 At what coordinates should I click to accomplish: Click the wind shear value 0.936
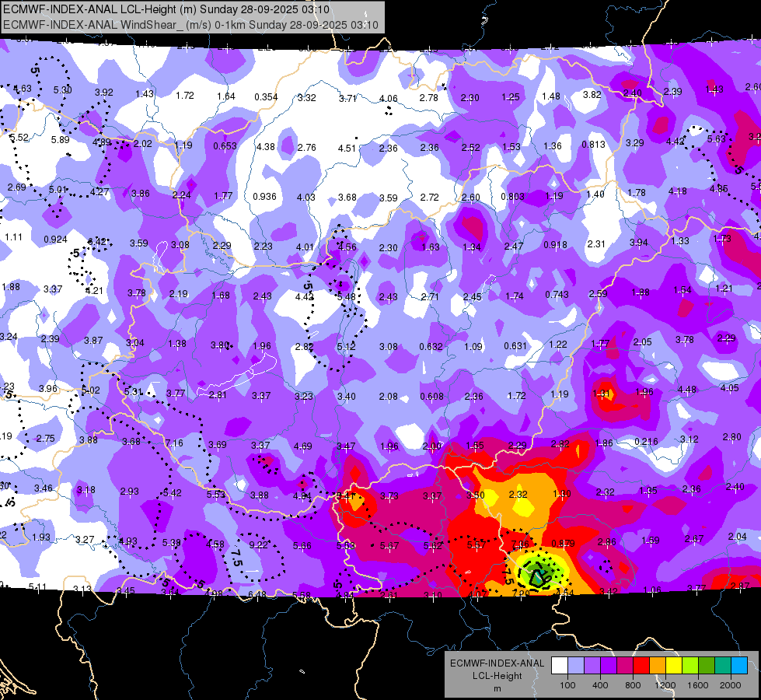pyautogui.click(x=264, y=196)
